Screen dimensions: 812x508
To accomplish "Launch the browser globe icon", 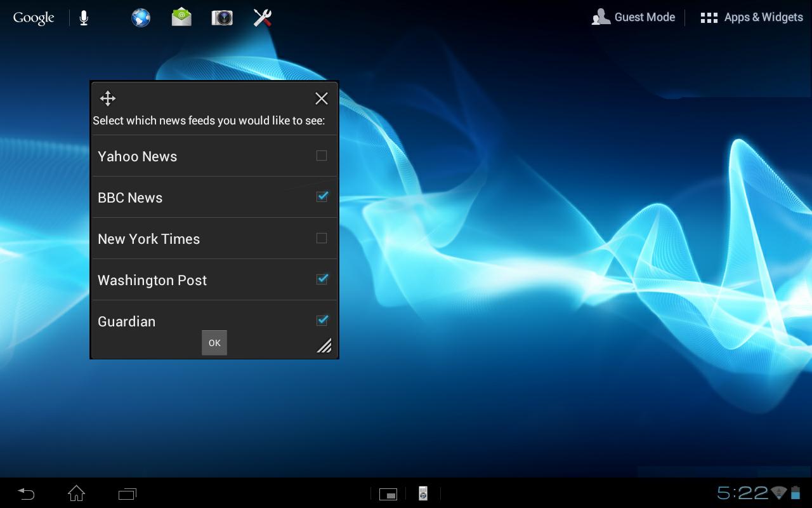I will pos(141,18).
